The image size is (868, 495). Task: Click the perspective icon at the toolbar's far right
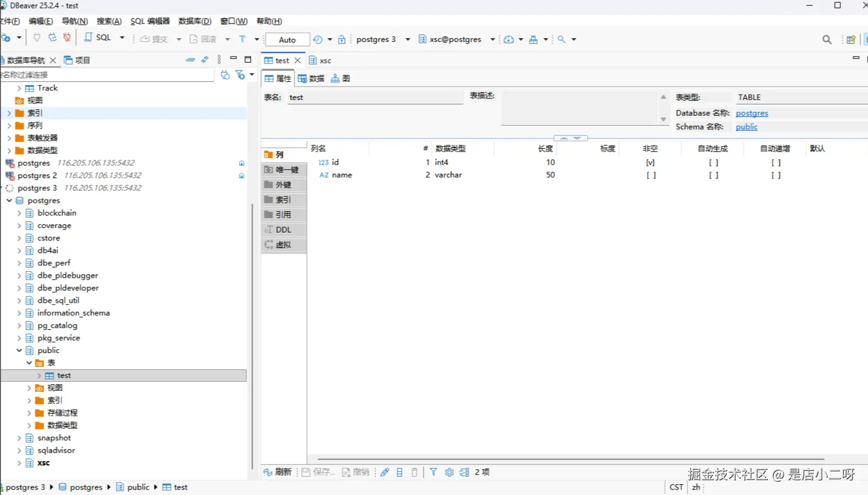pos(851,39)
